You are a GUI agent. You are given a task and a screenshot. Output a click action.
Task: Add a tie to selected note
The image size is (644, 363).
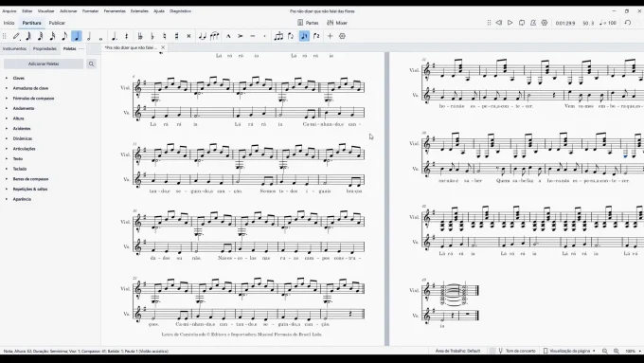point(202,36)
